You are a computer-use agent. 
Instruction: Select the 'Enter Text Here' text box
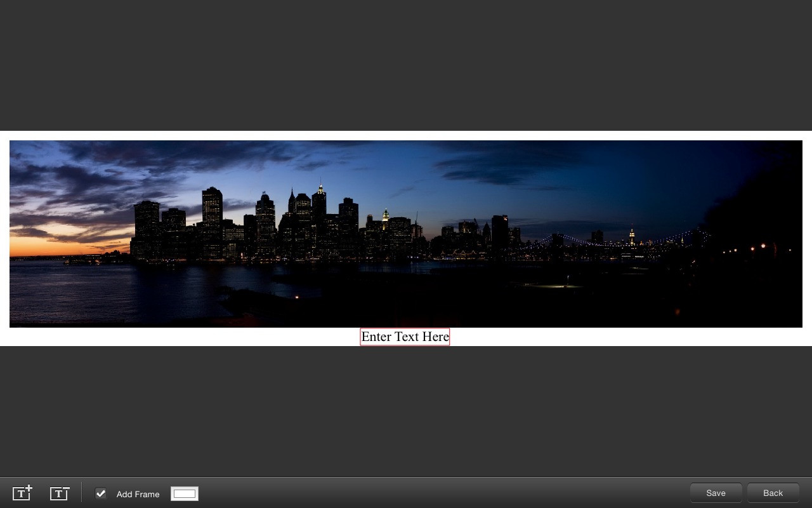click(x=405, y=337)
